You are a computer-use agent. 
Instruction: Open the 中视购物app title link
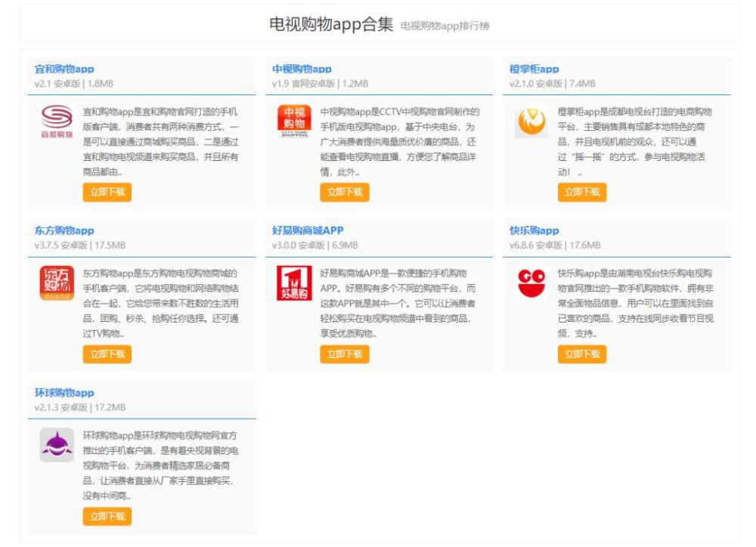point(302,69)
